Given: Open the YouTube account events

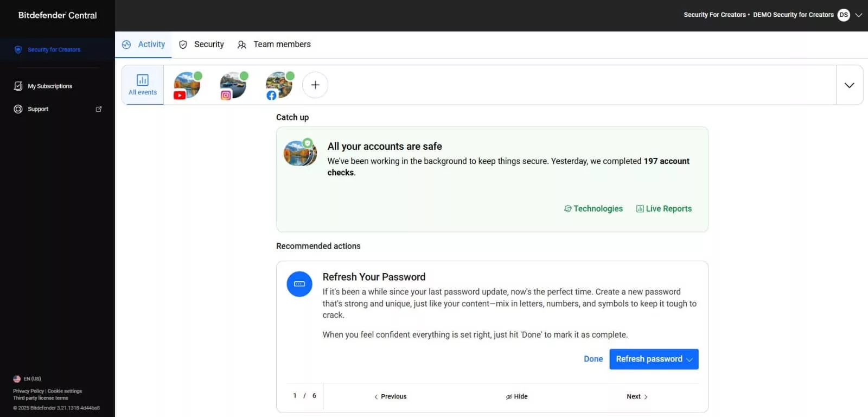Looking at the screenshot, I should point(187,85).
